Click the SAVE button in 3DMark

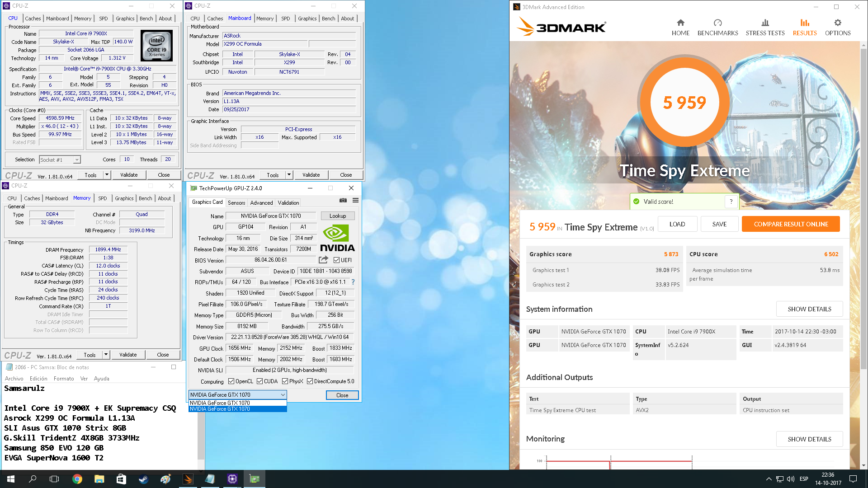(x=719, y=224)
